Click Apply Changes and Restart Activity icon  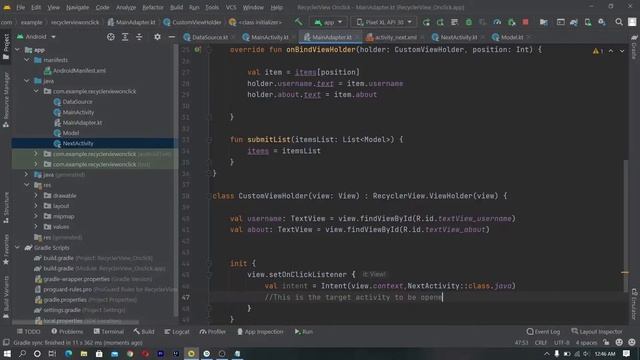[440, 22]
